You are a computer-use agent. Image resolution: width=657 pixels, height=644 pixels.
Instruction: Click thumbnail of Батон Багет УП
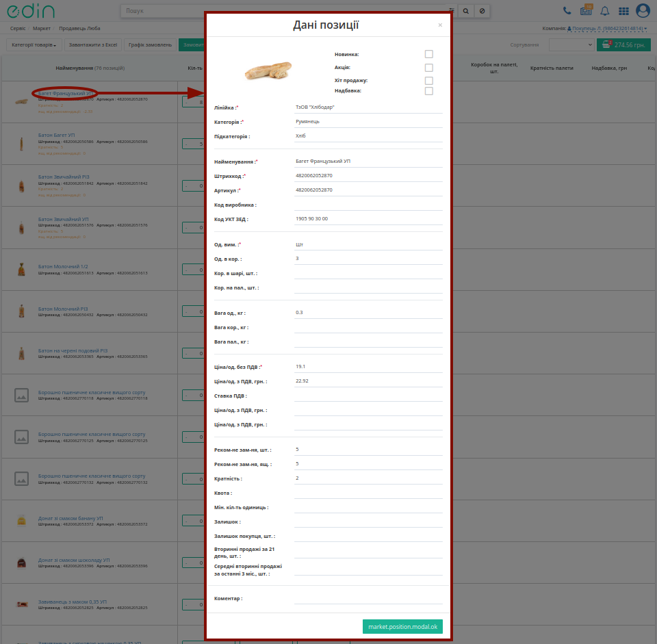click(21, 144)
